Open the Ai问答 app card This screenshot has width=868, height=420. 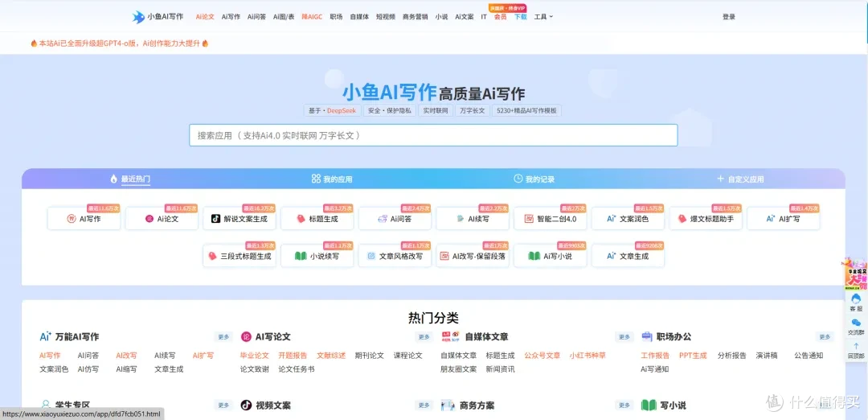[395, 219]
